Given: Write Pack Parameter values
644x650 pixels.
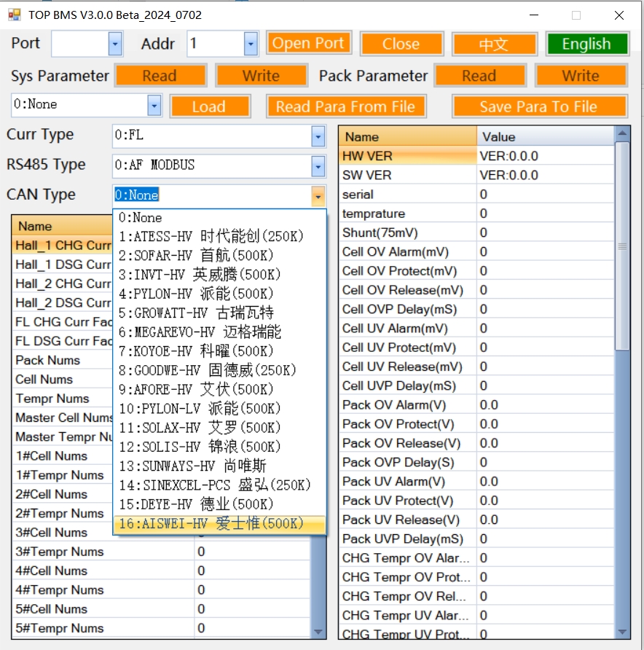Looking at the screenshot, I should pyautogui.click(x=581, y=76).
